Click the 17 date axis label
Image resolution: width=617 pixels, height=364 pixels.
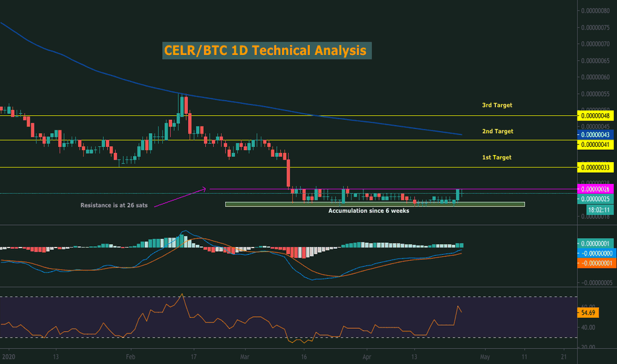pyautogui.click(x=193, y=357)
